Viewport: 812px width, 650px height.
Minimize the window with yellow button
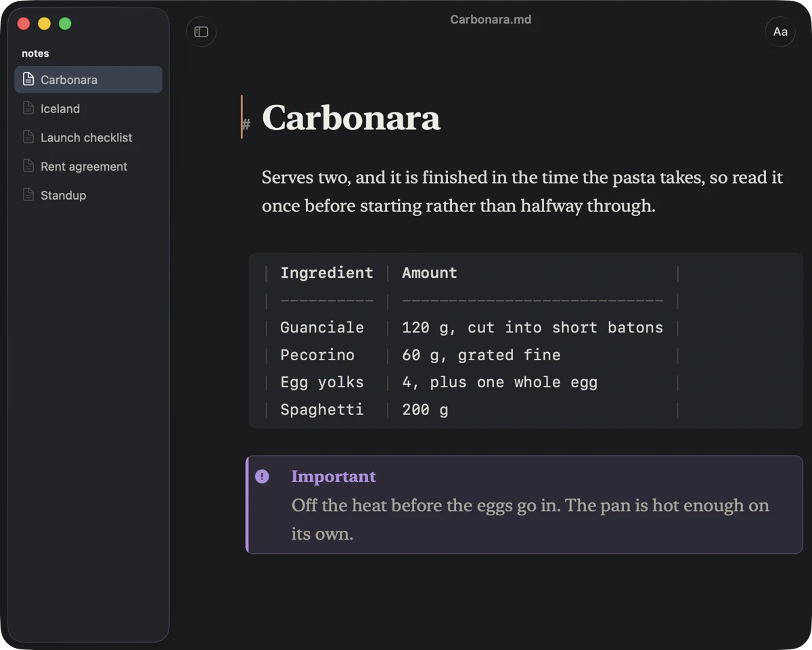44,24
